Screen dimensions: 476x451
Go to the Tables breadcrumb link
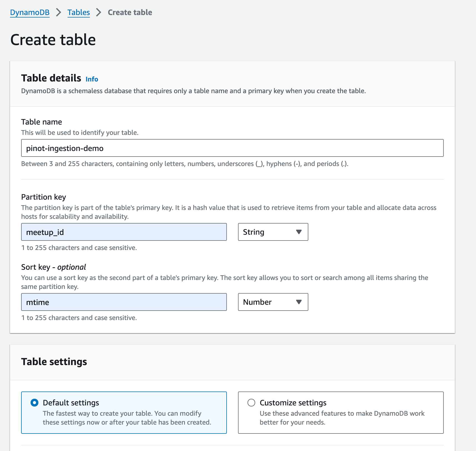pos(79,13)
